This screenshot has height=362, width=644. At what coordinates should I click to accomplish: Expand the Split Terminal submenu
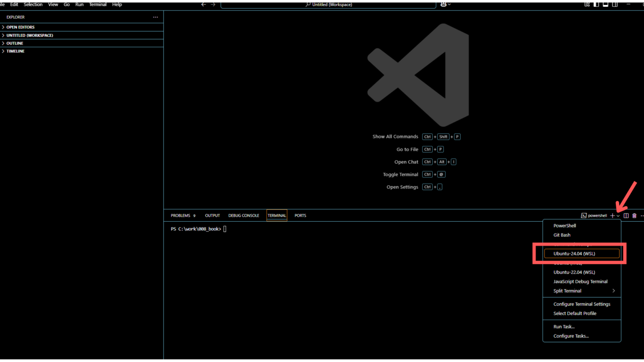[x=582, y=291]
